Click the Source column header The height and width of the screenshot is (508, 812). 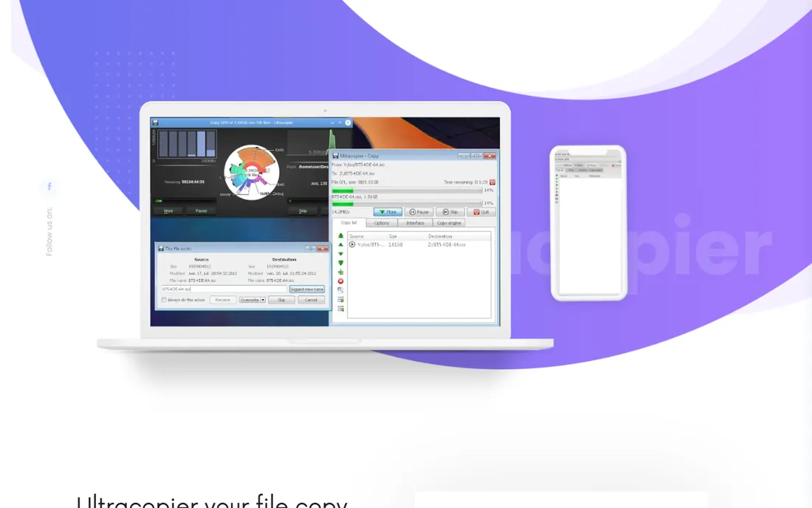(367, 236)
